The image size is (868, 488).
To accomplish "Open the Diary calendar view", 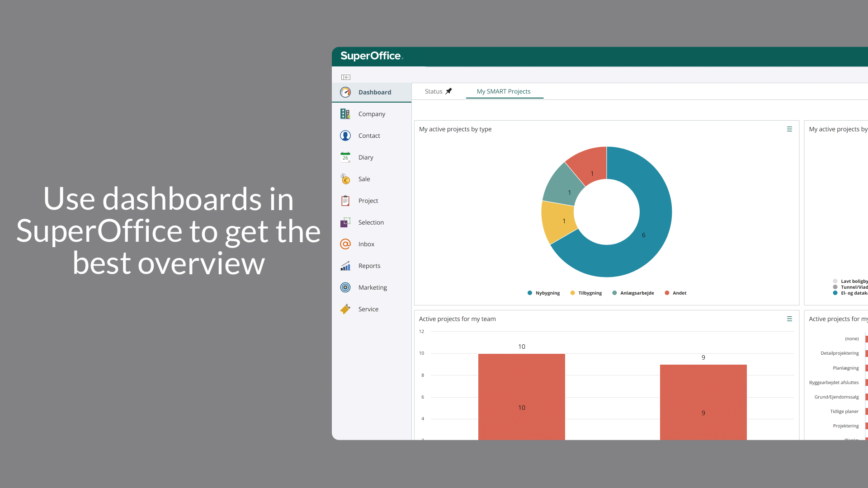I will pos(365,157).
